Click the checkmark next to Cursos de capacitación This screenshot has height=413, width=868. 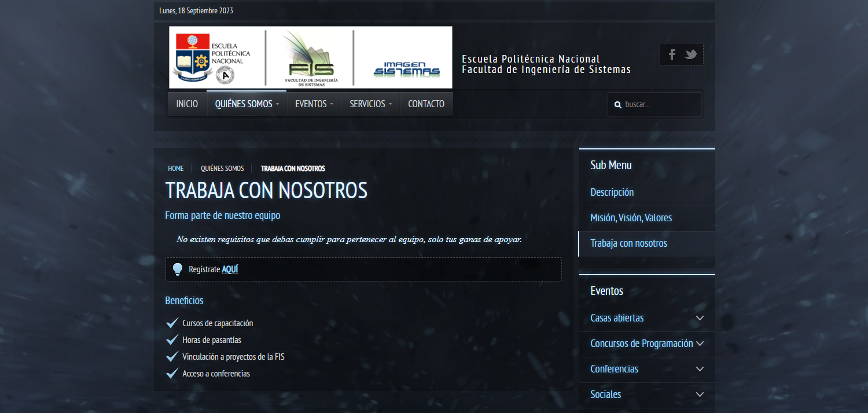172,323
